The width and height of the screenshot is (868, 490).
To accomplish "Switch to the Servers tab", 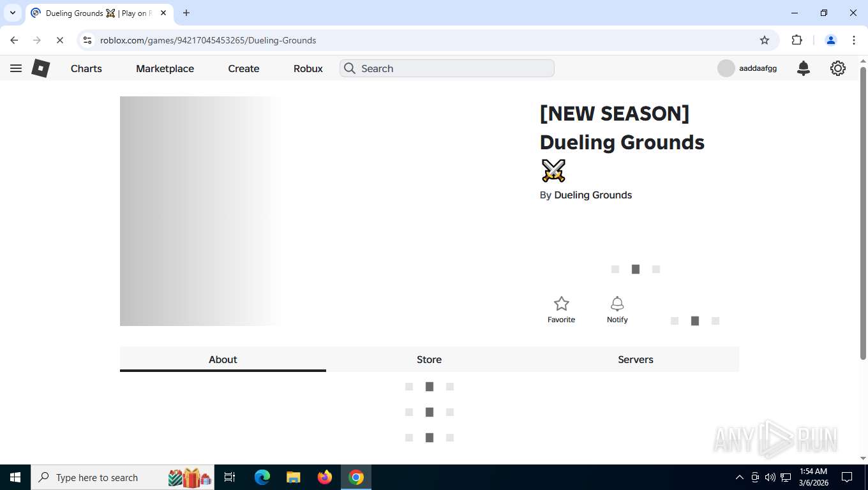I will point(636,359).
